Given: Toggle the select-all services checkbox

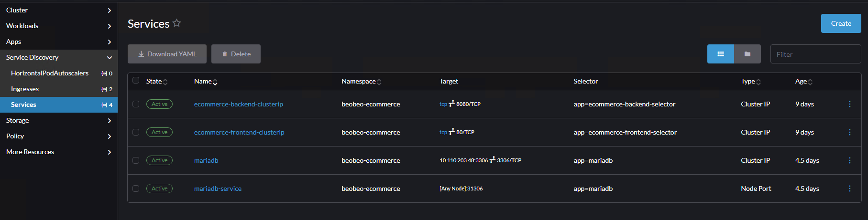Looking at the screenshot, I should tap(136, 81).
